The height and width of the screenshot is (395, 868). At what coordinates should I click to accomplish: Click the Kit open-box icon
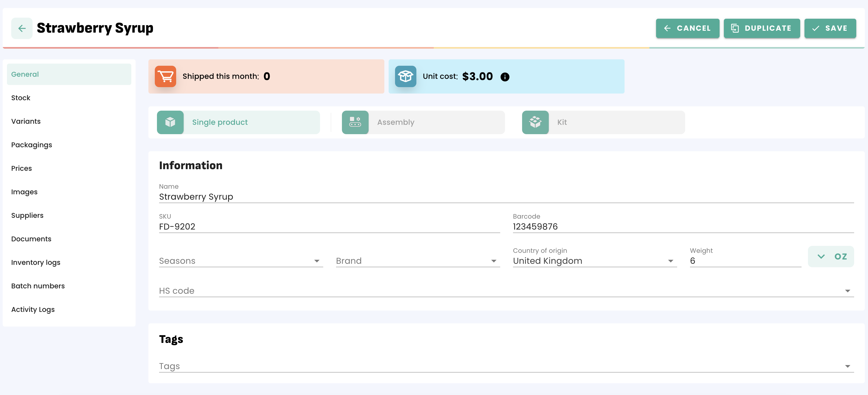[x=535, y=122]
